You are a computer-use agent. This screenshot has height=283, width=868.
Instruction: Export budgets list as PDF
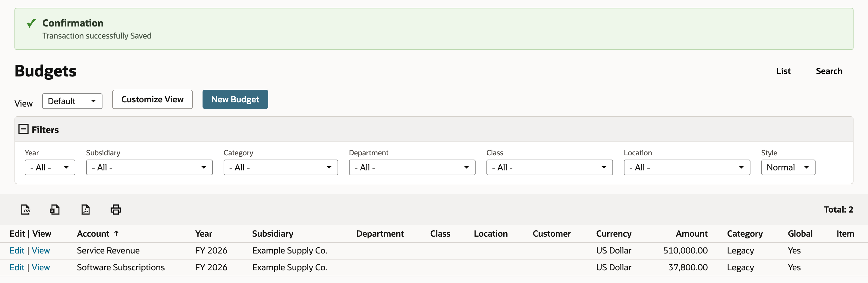click(85, 209)
